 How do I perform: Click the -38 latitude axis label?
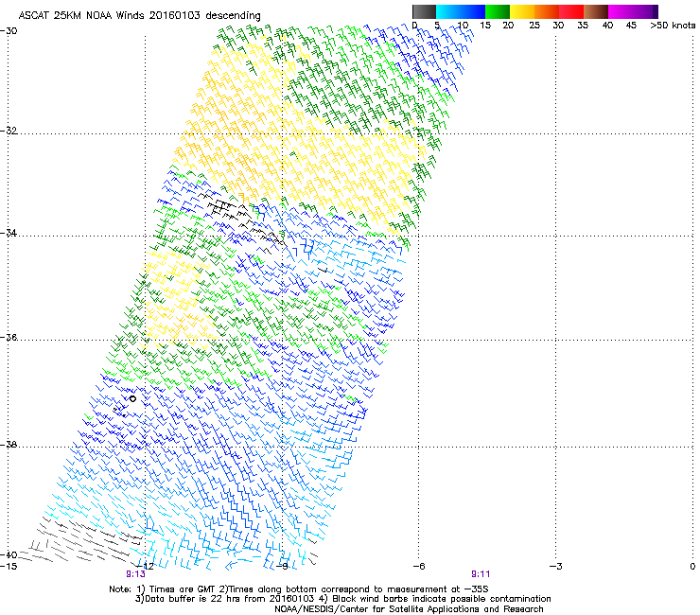pos(9,445)
